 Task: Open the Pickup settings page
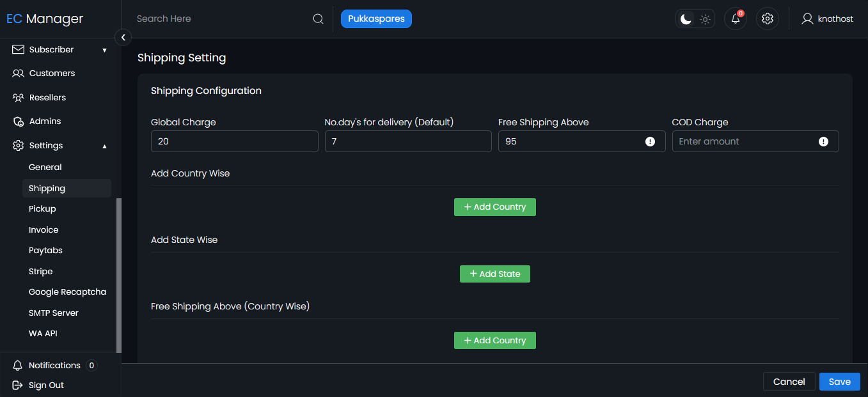42,209
